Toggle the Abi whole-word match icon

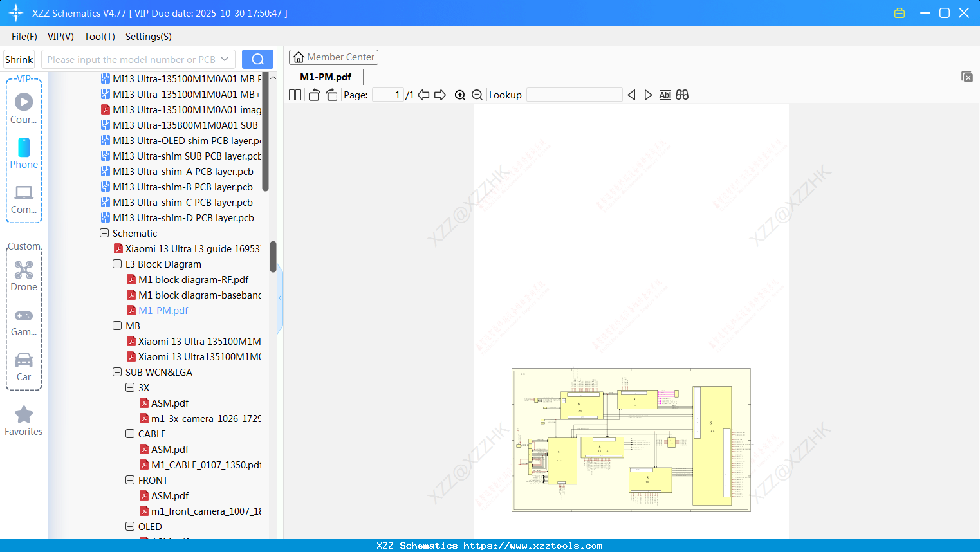click(x=665, y=95)
